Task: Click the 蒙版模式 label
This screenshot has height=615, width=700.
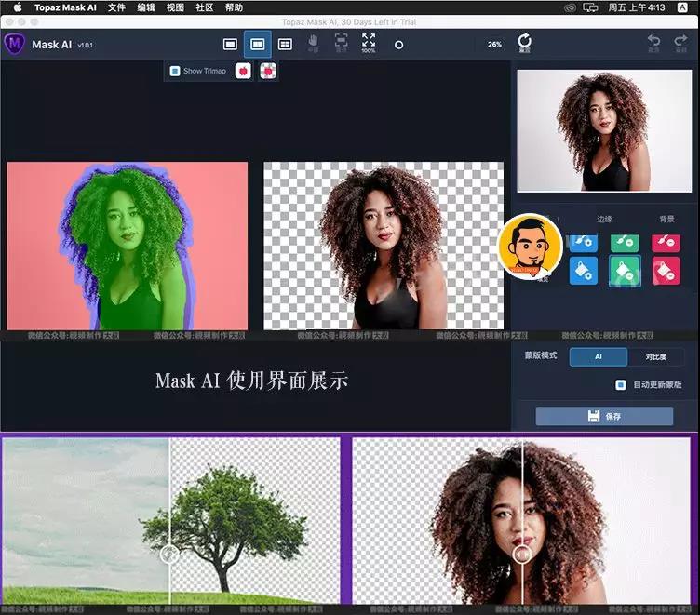Action: click(x=541, y=355)
